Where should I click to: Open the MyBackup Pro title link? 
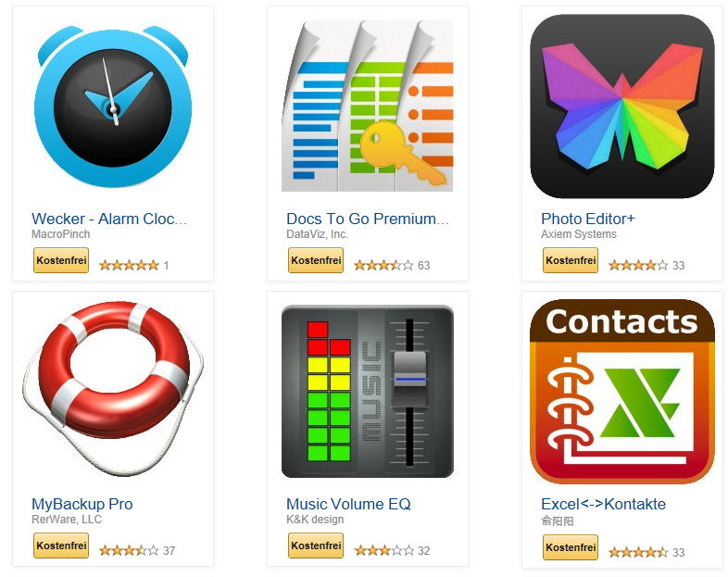82,504
